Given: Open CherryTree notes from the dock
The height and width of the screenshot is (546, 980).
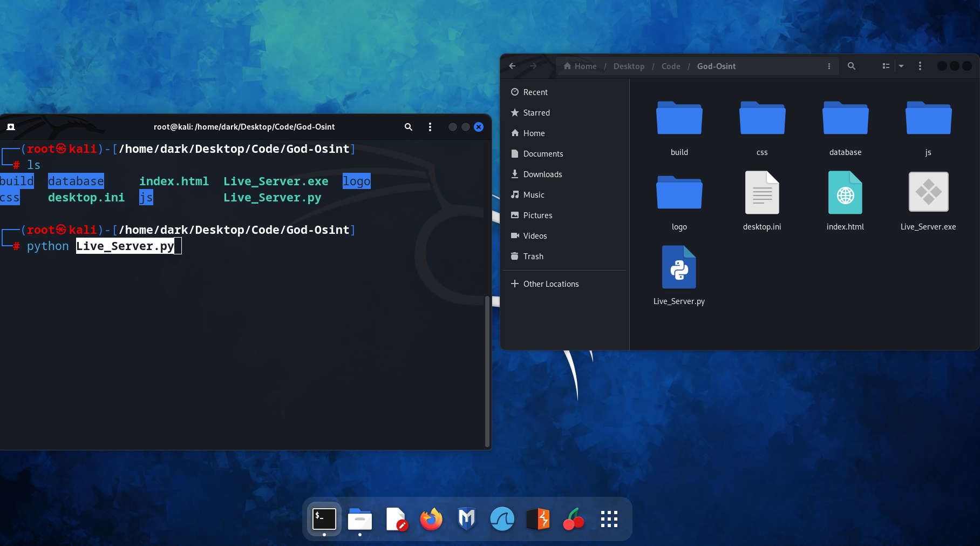Looking at the screenshot, I should [x=573, y=518].
